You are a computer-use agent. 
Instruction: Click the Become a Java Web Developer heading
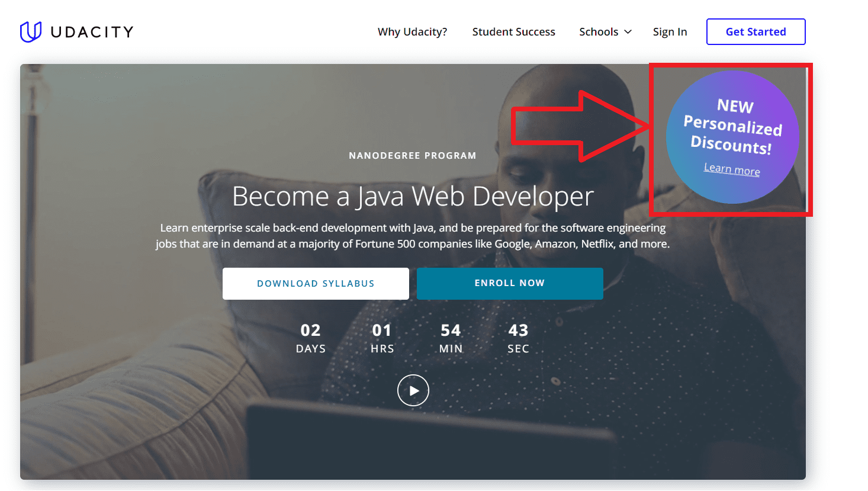(x=413, y=196)
